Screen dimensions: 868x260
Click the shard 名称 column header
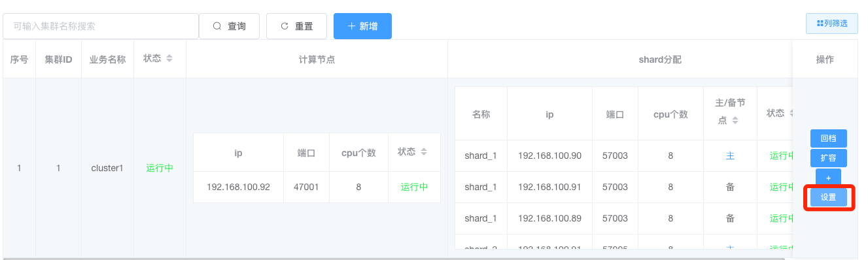tap(481, 114)
